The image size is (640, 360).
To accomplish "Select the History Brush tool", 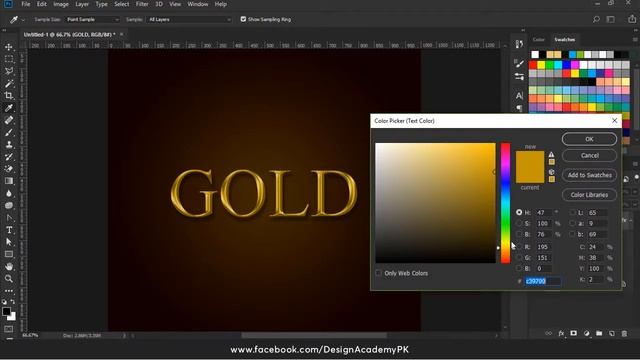I will tap(9, 157).
